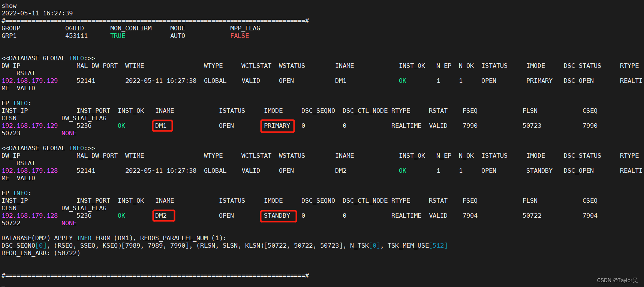The height and width of the screenshot is (287, 644).
Task: Click WTIME 2022-05-11 16:27:38 for DM2
Action: [x=161, y=171]
